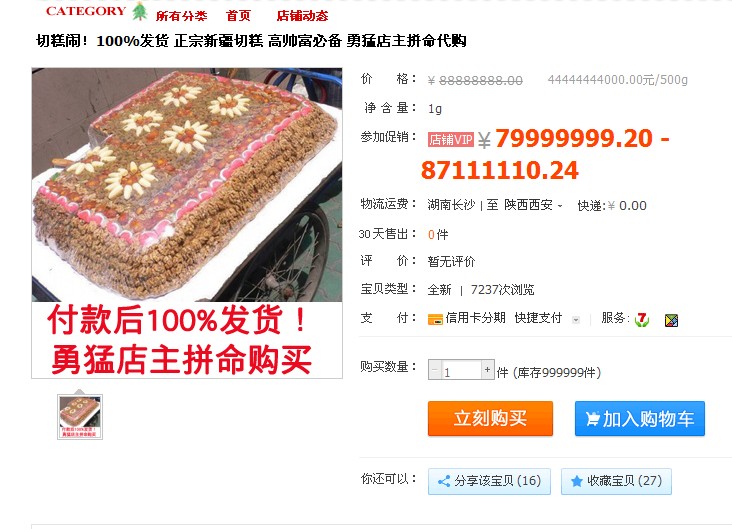Click the share icon in 分享该宝贝
The width and height of the screenshot is (732, 529).
pos(444,481)
